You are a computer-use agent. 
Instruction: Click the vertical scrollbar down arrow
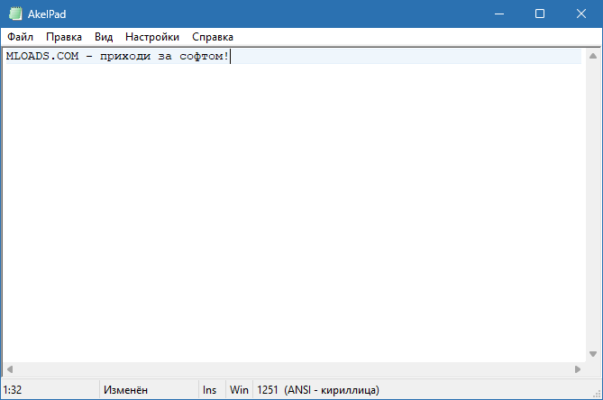593,354
